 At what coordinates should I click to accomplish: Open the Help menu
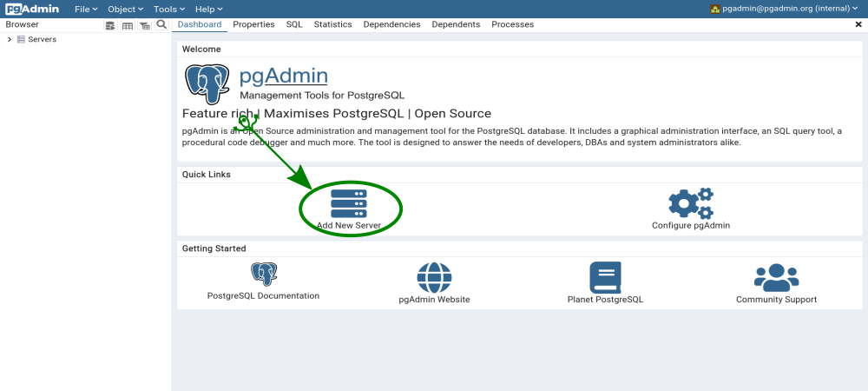(x=209, y=9)
